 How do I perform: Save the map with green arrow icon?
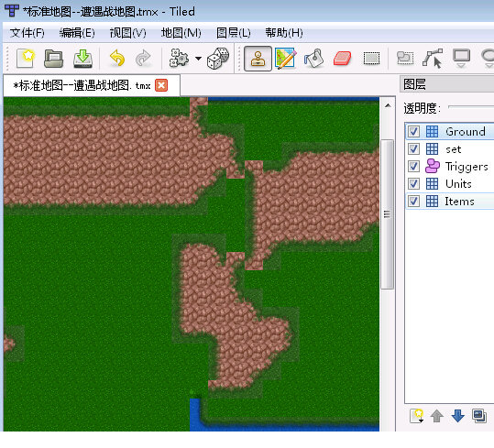click(x=82, y=59)
